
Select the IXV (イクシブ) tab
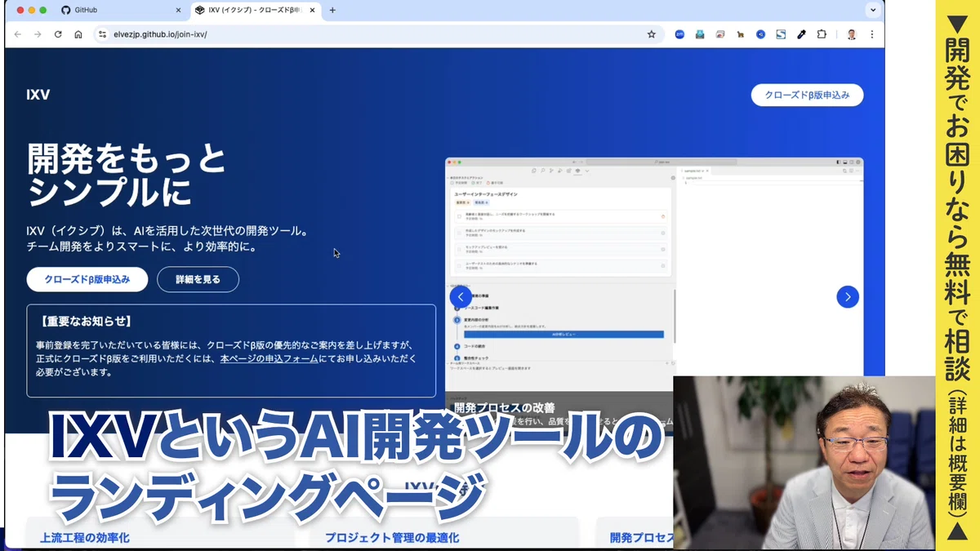(x=255, y=11)
